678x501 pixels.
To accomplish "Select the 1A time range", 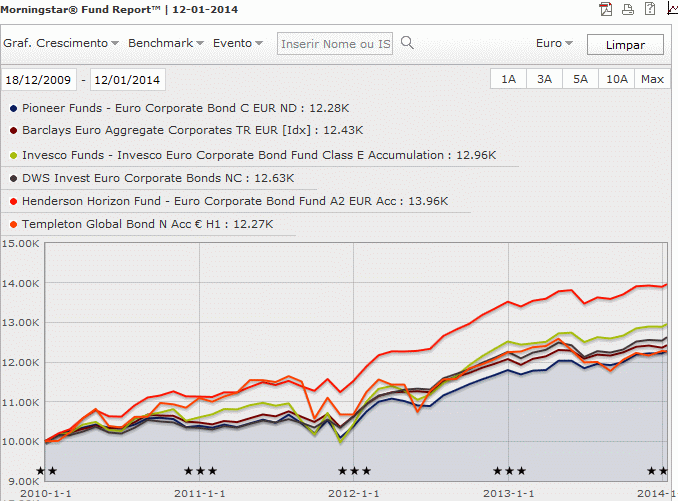I will pyautogui.click(x=508, y=79).
